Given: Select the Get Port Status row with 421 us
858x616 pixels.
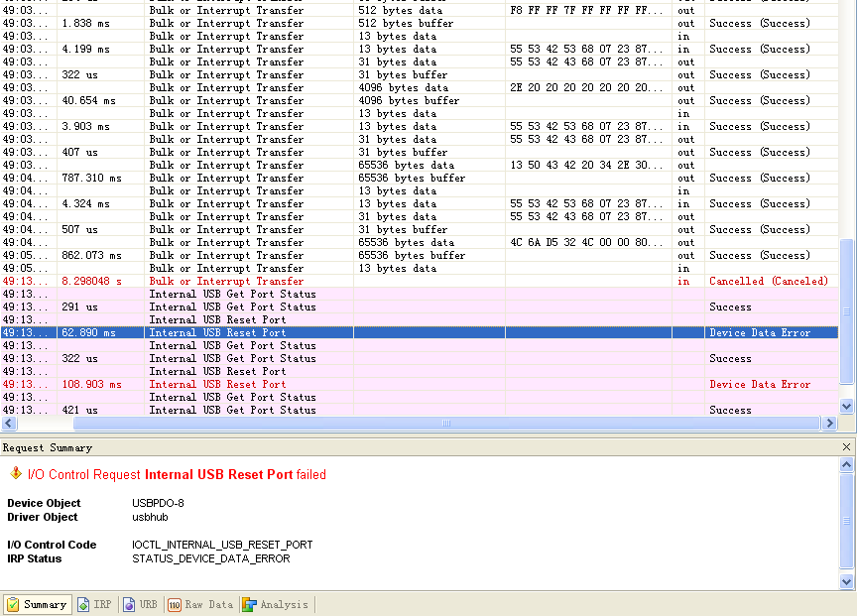Looking at the screenshot, I should (420, 410).
